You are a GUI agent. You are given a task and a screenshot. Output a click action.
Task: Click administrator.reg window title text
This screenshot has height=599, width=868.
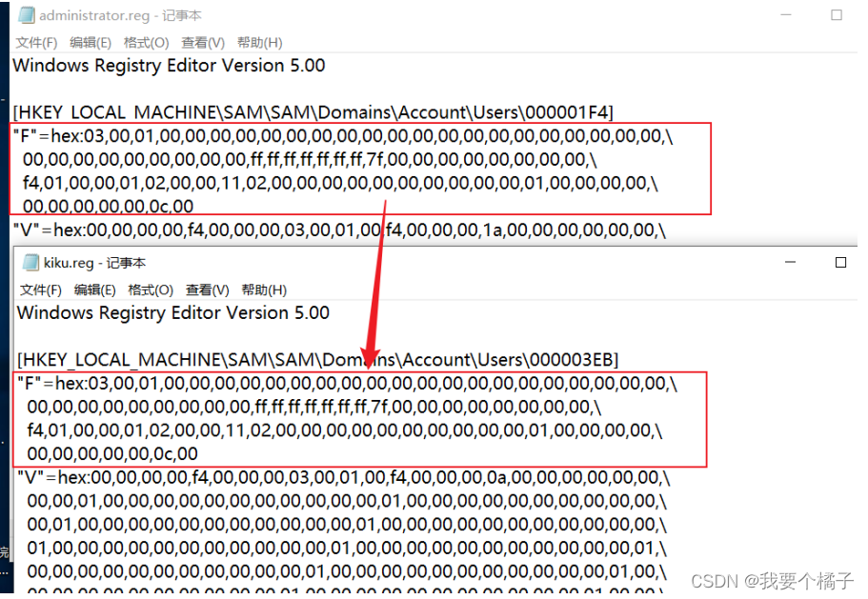(120, 15)
